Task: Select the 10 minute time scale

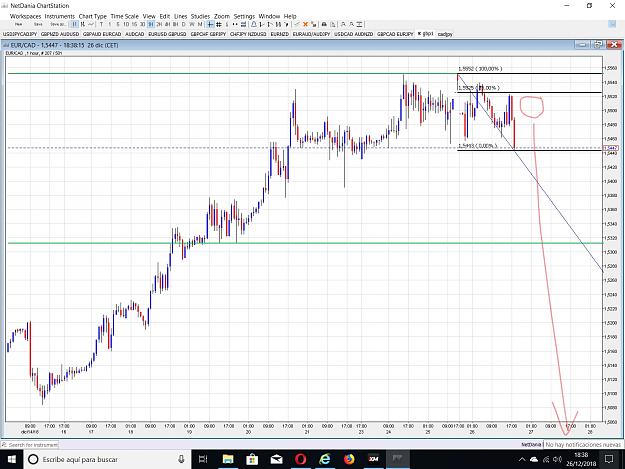Action: click(x=126, y=24)
